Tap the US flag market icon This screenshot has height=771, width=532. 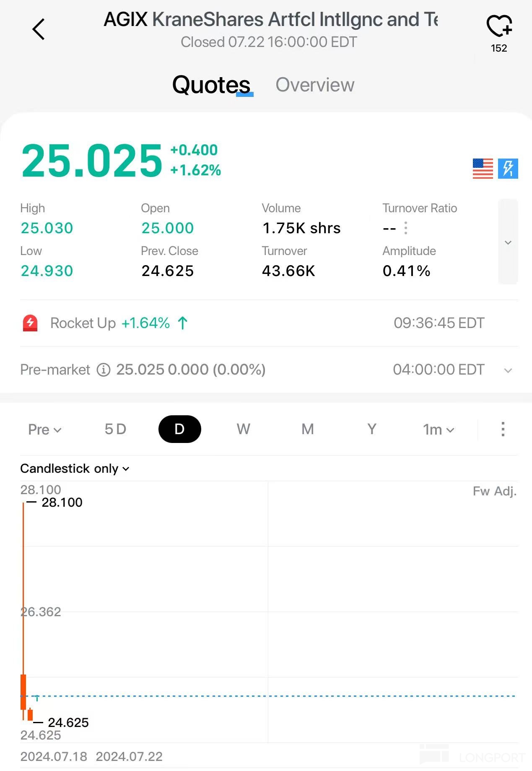pos(483,169)
